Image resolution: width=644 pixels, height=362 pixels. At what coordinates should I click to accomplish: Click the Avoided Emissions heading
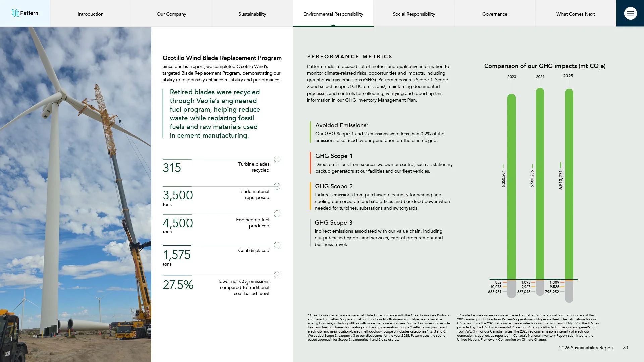point(341,125)
